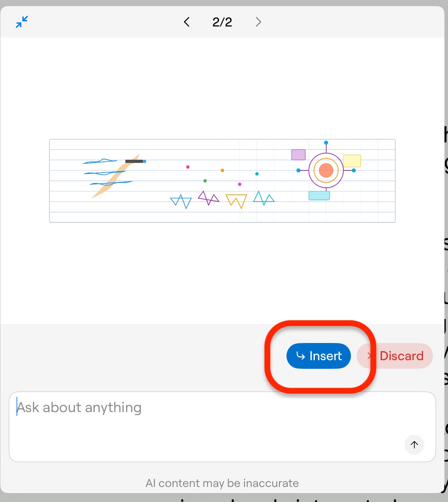This screenshot has width=448, height=502.
Task: Click the orange filled circle in the target
Action: tap(326, 170)
